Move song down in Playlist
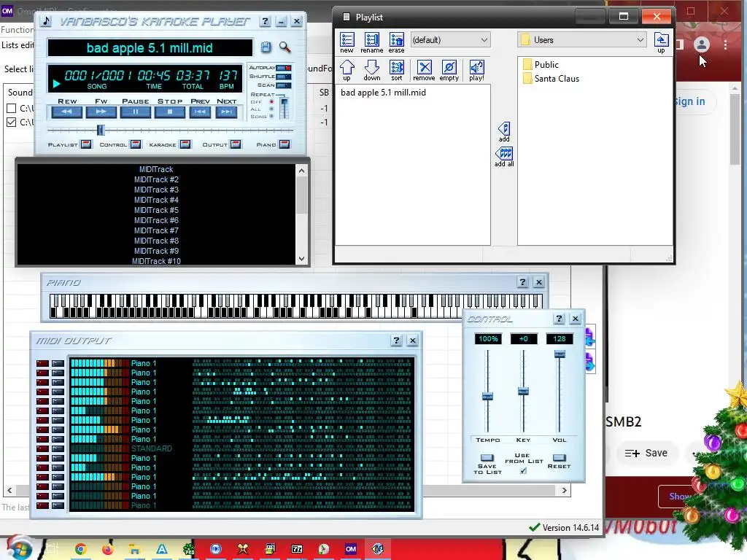 (371, 71)
